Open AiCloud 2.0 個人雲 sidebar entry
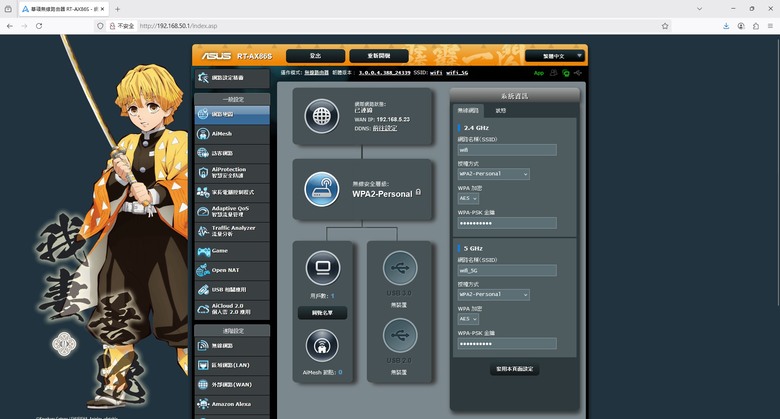780x419 pixels. [232, 309]
